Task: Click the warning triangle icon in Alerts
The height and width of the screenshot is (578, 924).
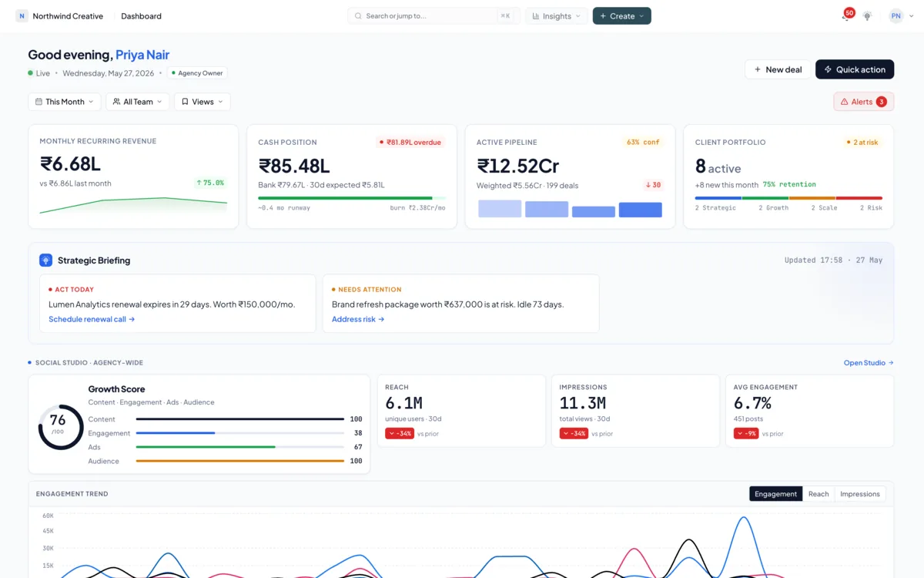Action: [x=844, y=102]
